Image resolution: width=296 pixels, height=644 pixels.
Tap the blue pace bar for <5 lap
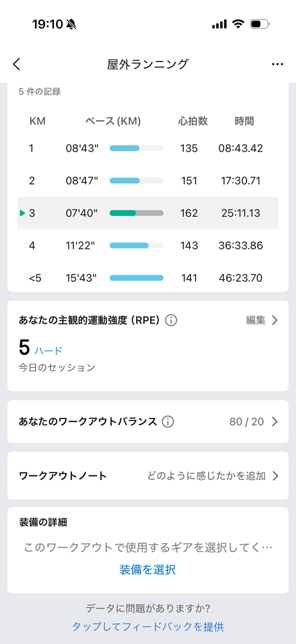pos(137,278)
